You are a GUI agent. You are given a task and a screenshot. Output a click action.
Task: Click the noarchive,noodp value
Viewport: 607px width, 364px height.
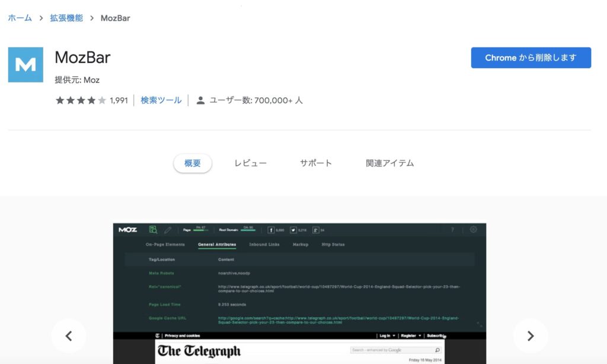234,273
